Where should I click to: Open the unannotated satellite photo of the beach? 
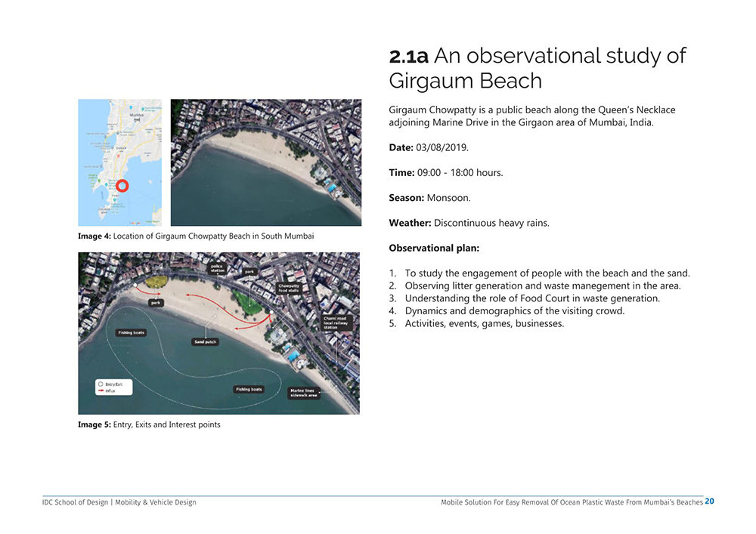point(265,162)
